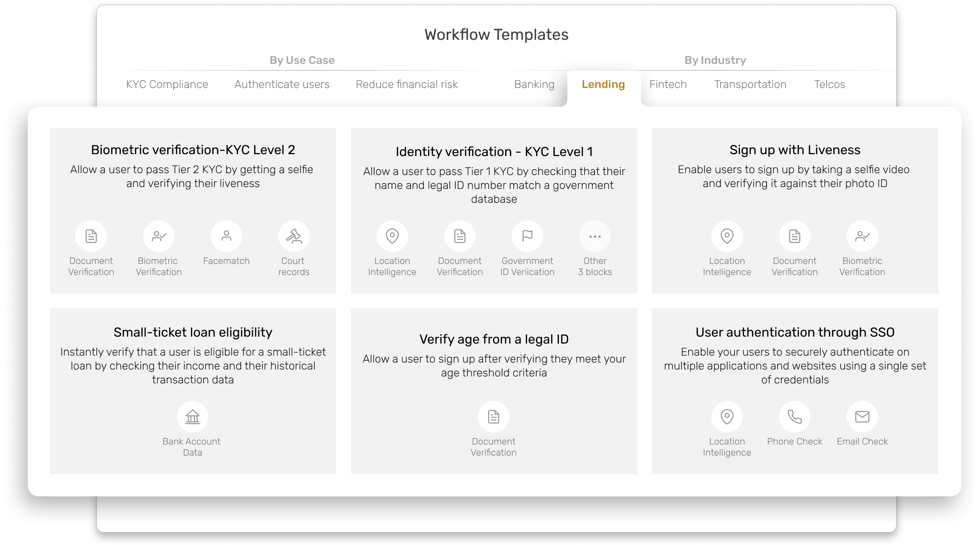Image resolution: width=980 pixels, height=545 pixels.
Task: Switch to KYC Compliance use case tab
Action: [x=167, y=84]
